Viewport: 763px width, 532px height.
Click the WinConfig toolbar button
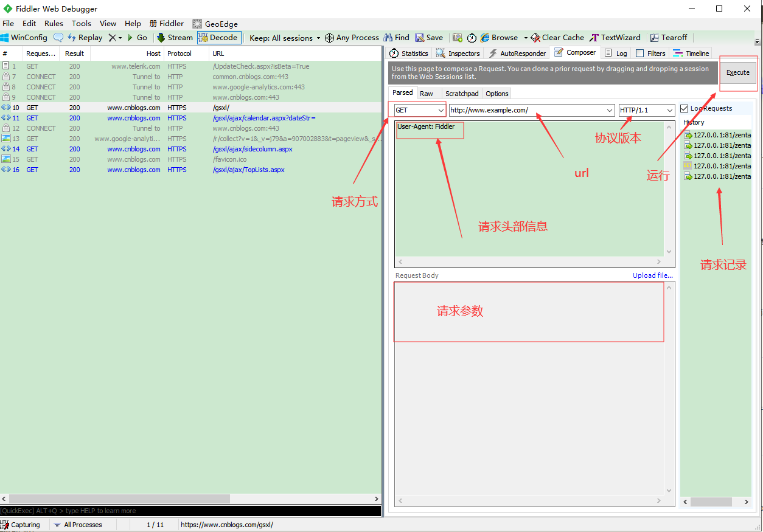tap(24, 38)
